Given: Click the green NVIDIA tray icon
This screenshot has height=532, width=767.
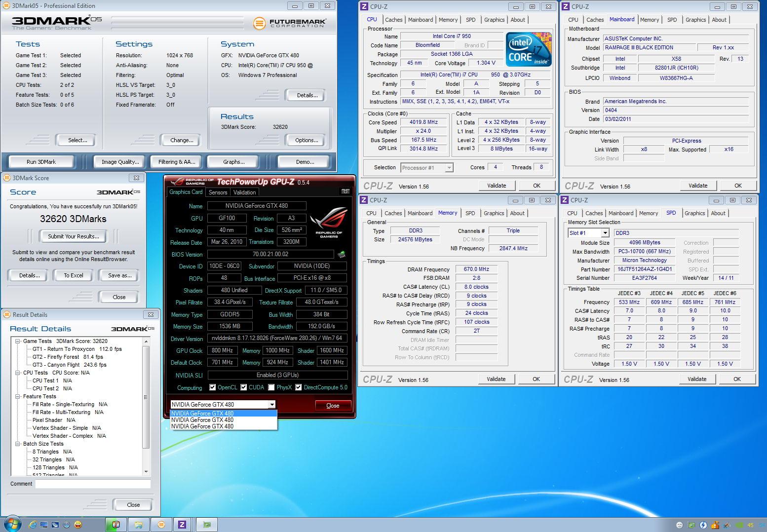Looking at the screenshot, I should (739, 525).
